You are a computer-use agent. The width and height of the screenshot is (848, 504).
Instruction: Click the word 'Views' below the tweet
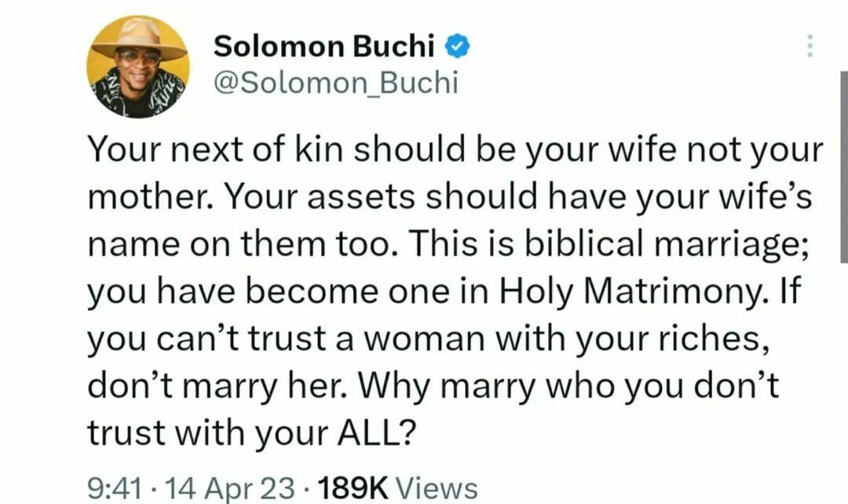pos(437,488)
